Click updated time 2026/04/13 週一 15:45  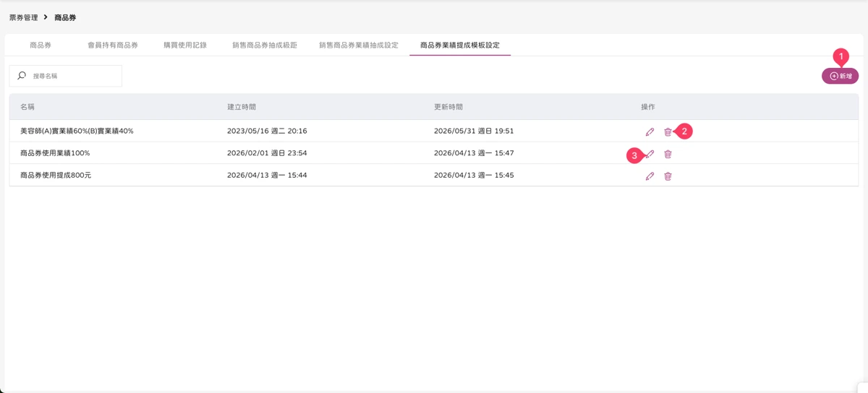[474, 175]
